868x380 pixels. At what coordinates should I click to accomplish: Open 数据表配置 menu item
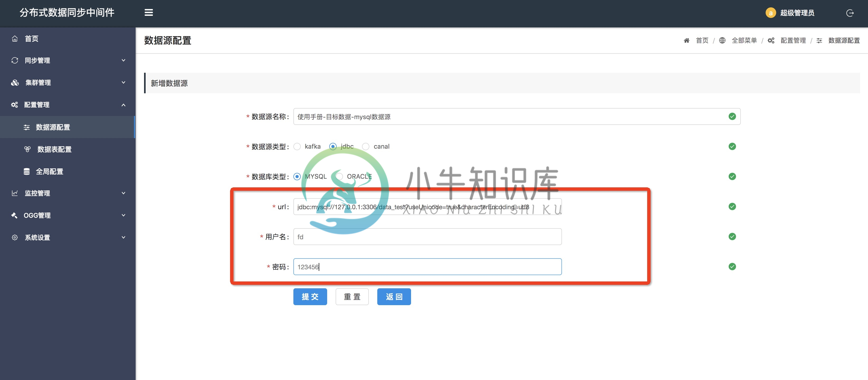[54, 149]
